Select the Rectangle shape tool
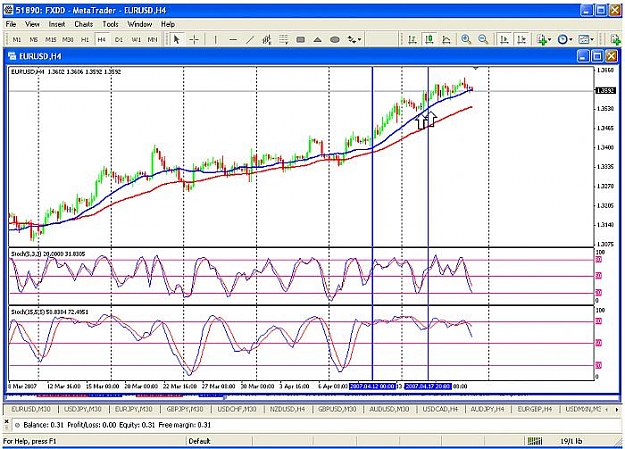This screenshot has width=625, height=449. 301,39
